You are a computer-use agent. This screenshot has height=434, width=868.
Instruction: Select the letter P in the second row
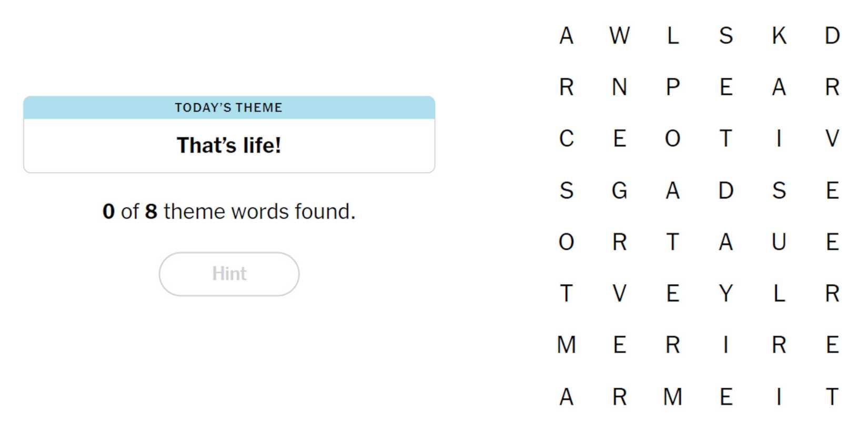coord(673,87)
